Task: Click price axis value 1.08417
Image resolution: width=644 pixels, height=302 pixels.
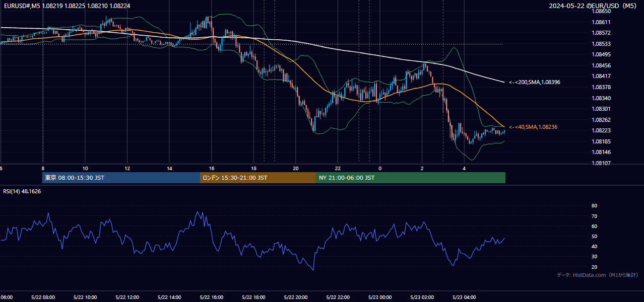Action: point(601,76)
